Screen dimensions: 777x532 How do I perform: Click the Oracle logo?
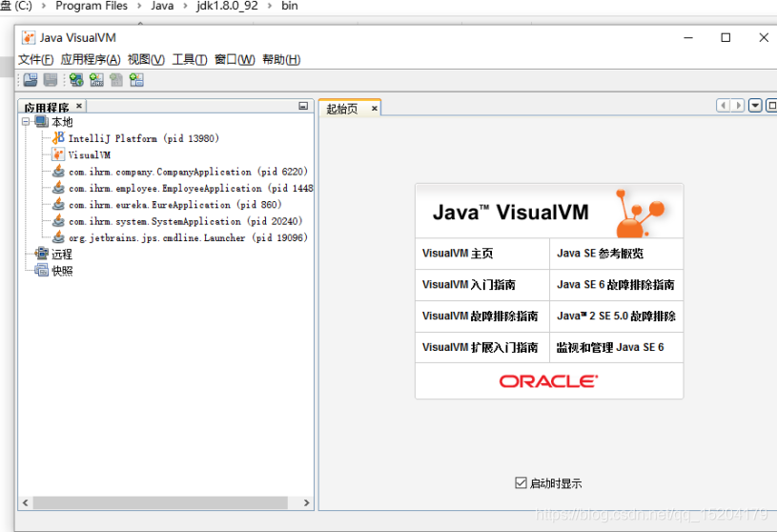click(x=548, y=381)
